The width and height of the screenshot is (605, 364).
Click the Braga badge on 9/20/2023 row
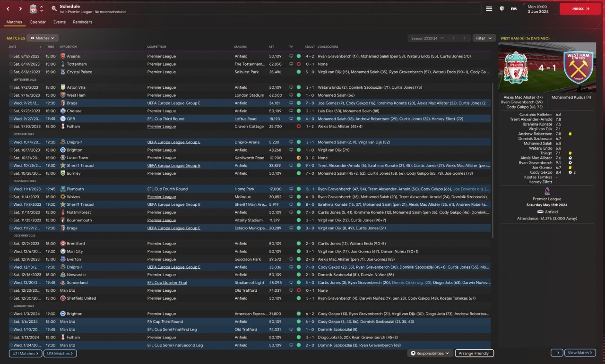tap(63, 103)
